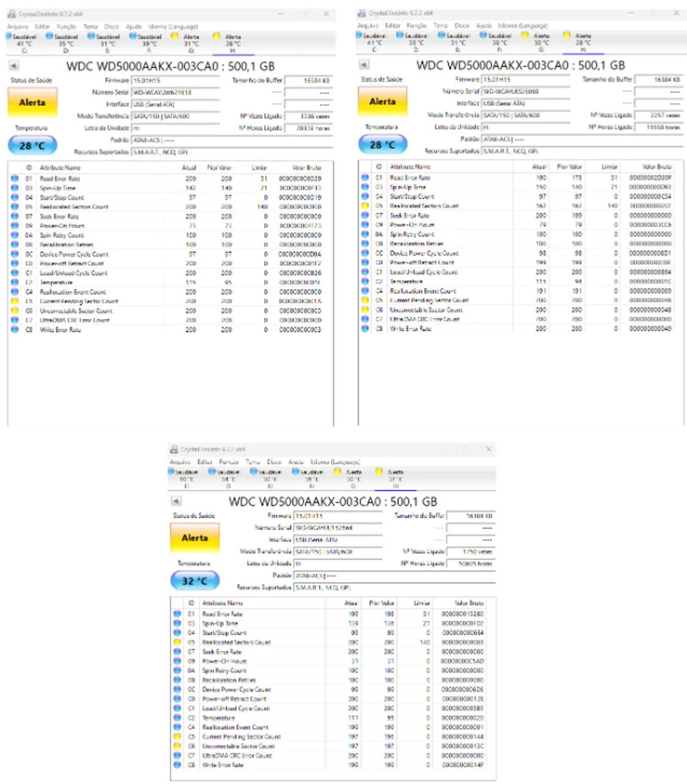Open Idioma (Language) menu in bottom window
This screenshot has width=687, height=784.
(x=335, y=462)
